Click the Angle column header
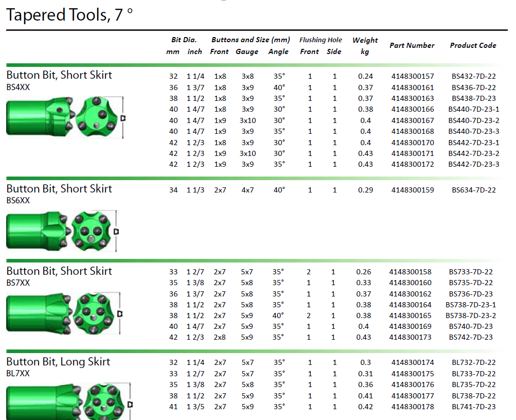This screenshot has height=420, width=516. [278, 51]
